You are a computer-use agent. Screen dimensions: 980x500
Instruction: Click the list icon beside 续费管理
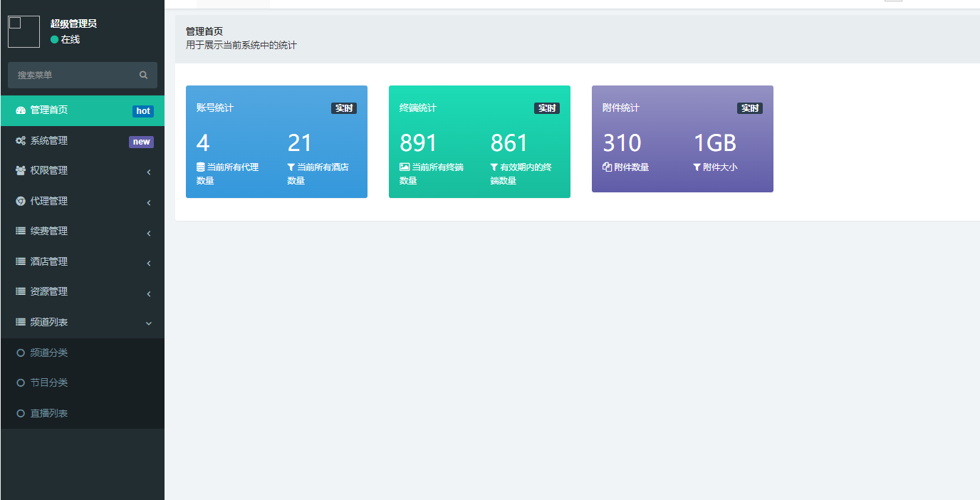[x=21, y=231]
